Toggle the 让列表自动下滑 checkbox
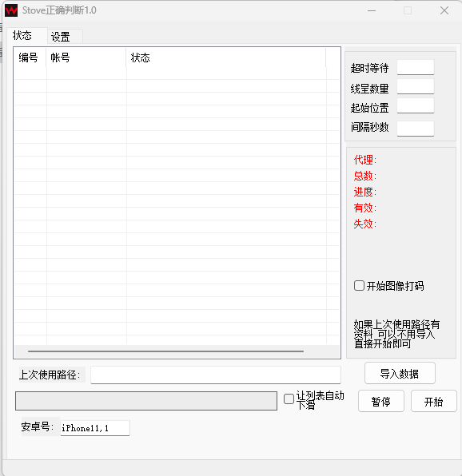This screenshot has height=476, width=462. click(x=289, y=399)
